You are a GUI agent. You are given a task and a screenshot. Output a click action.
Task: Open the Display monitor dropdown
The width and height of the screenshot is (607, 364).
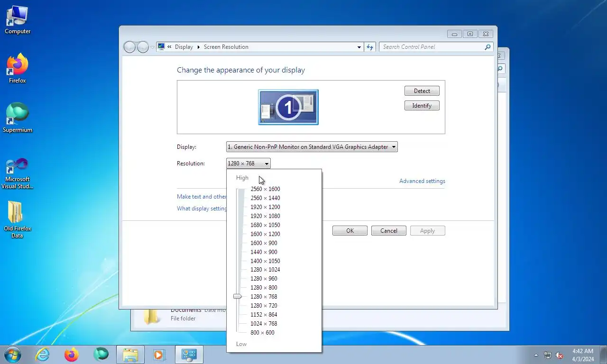tap(312, 147)
